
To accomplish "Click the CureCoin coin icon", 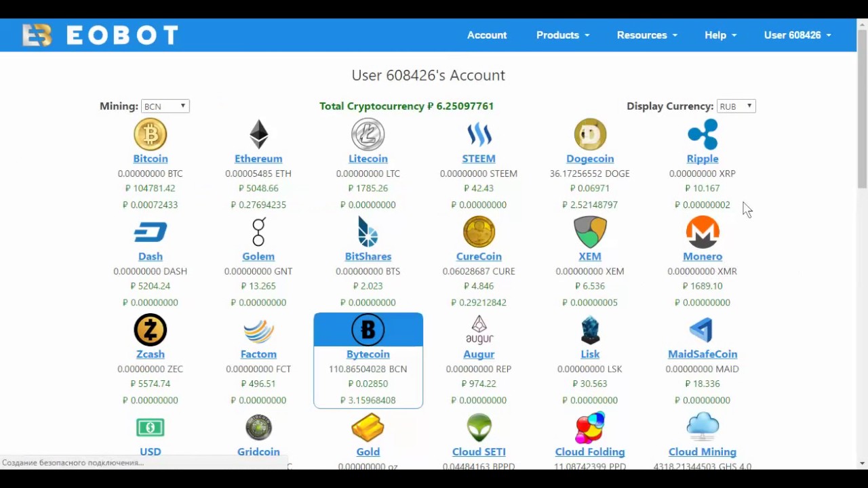I will 479,232.
